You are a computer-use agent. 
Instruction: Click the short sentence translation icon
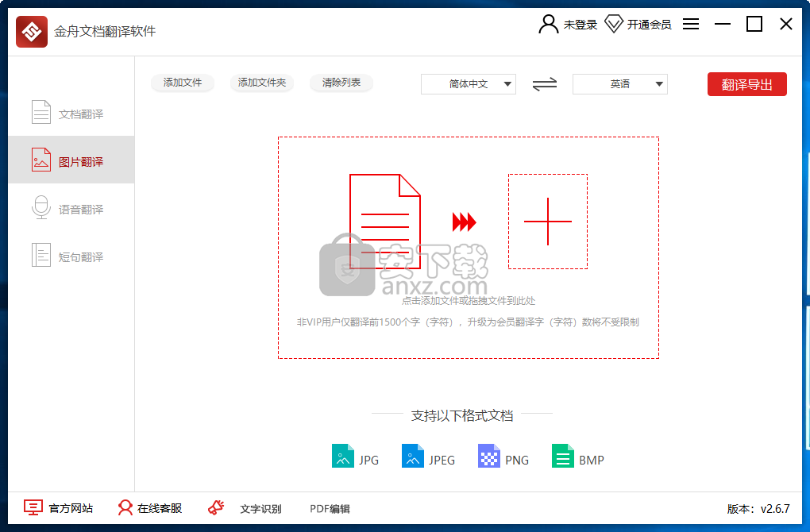pyautogui.click(x=40, y=255)
